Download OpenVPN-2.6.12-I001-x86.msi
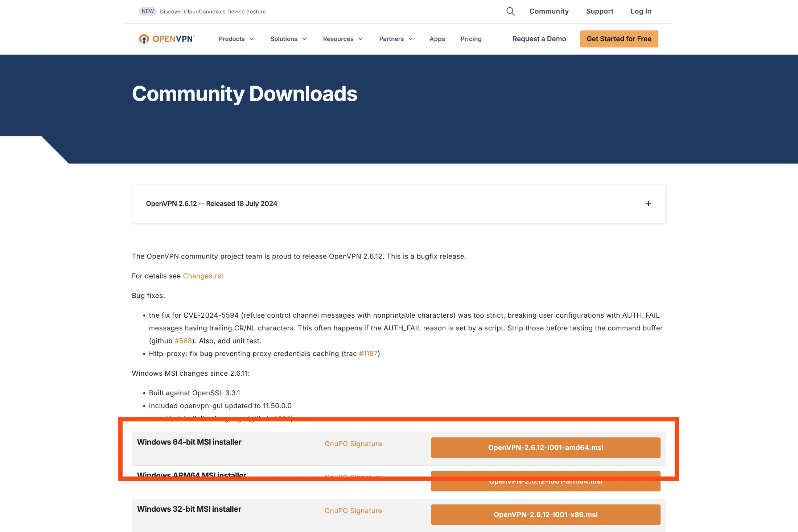798x532 pixels. pyautogui.click(x=546, y=515)
